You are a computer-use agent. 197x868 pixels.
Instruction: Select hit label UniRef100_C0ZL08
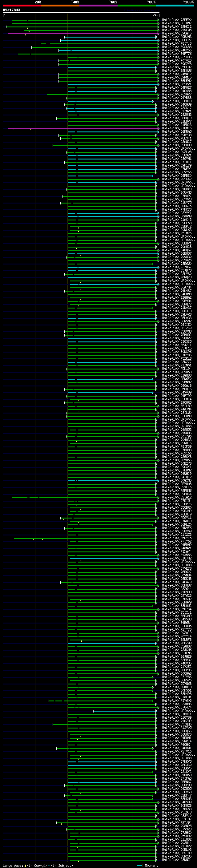[176, 152]
